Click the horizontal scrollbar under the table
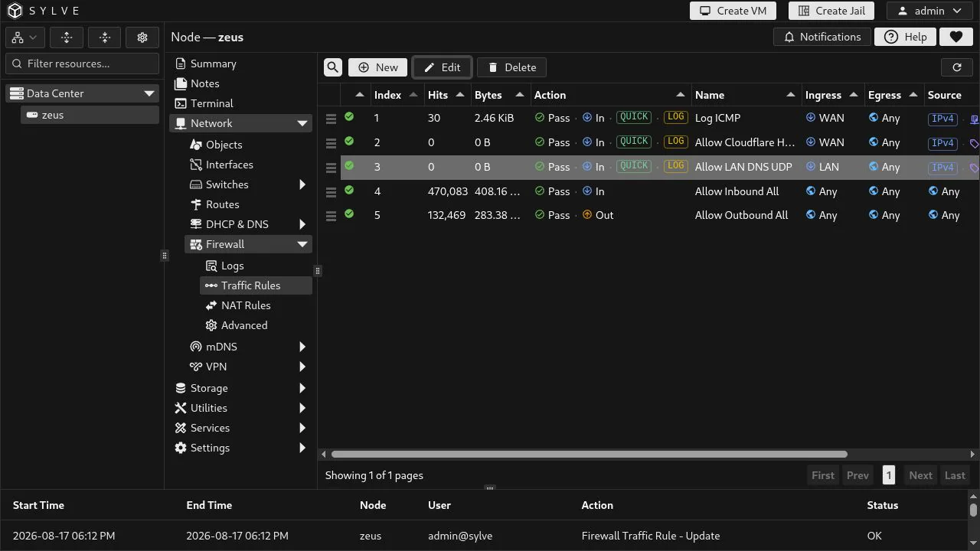Screen dimensions: 980x551 589,454
